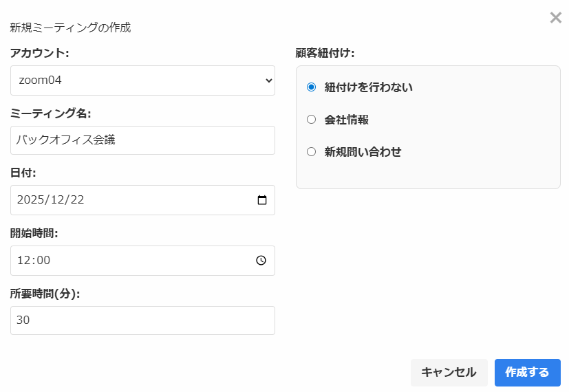Viewport: 569px width, 392px height.
Task: Choose the 会社情報 radio button
Action: [311, 120]
